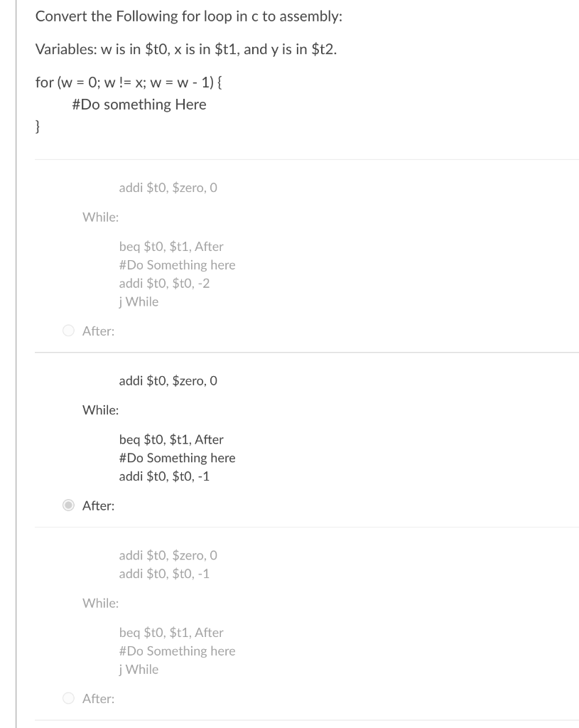Click the 'j While' line in option one
The height and width of the screenshot is (728, 579).
click(139, 301)
